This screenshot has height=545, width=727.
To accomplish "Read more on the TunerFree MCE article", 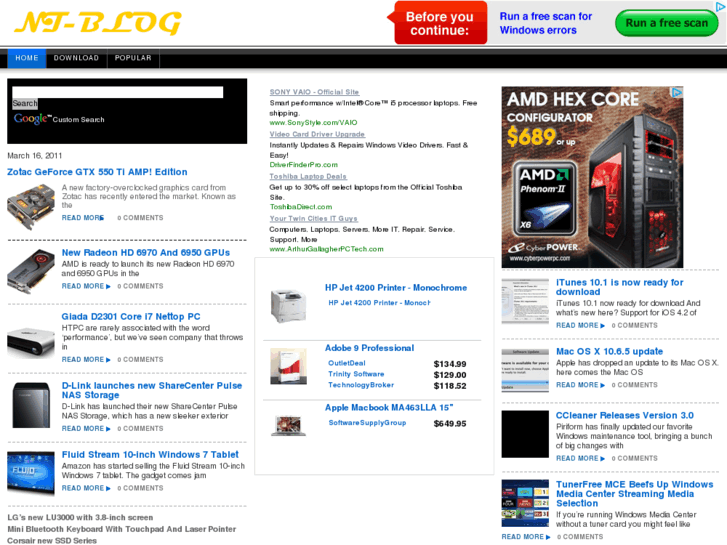I will coord(526,537).
